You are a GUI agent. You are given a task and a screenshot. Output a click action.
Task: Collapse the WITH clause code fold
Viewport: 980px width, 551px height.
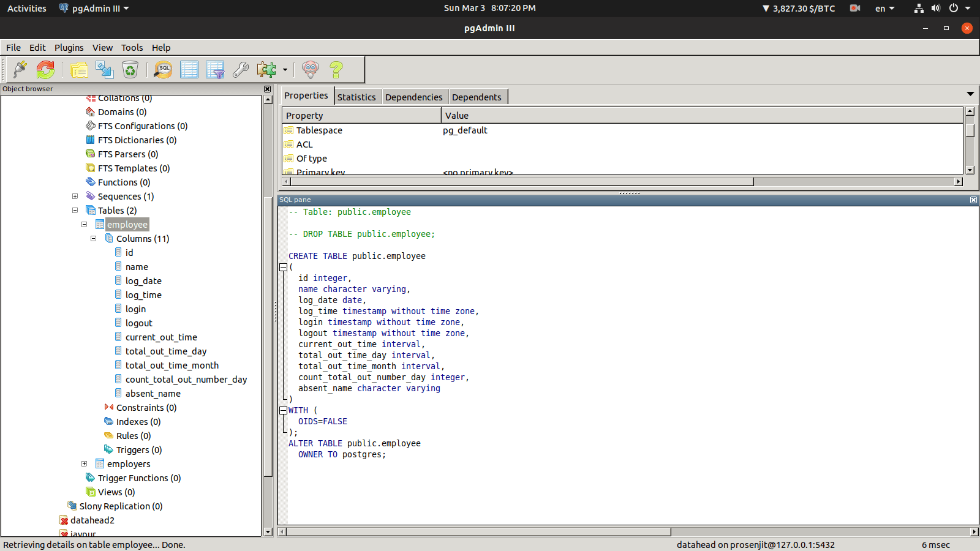(x=283, y=410)
